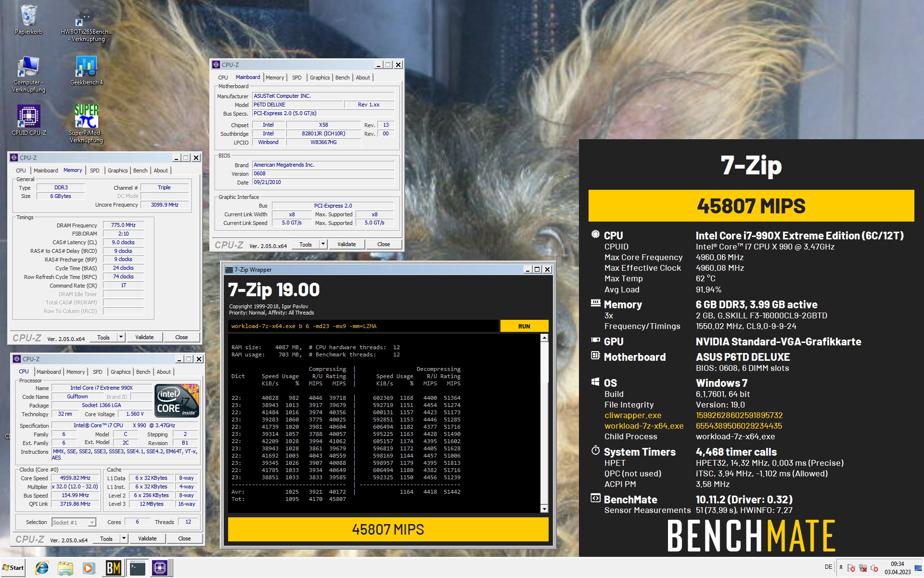Viewport: 924px width, 578px height.
Task: Switch to the 7-Zip Wrapper taskbar icon
Action: tap(137, 568)
